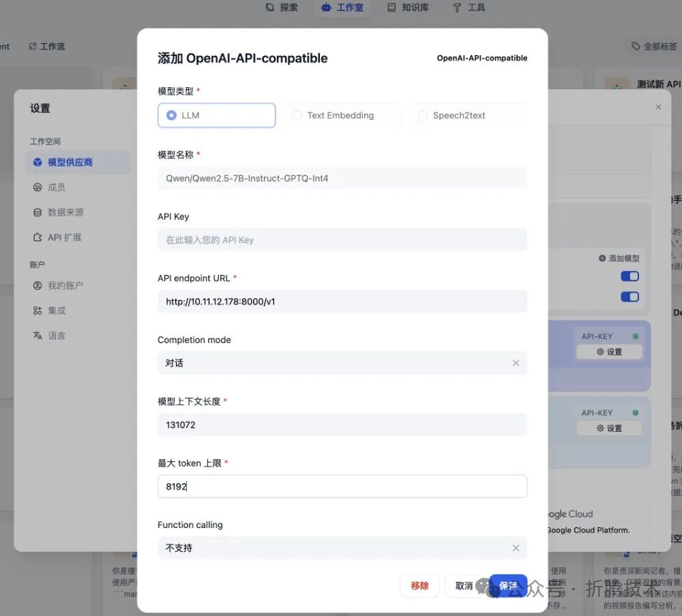Click the 知识库 book icon

pos(391,8)
